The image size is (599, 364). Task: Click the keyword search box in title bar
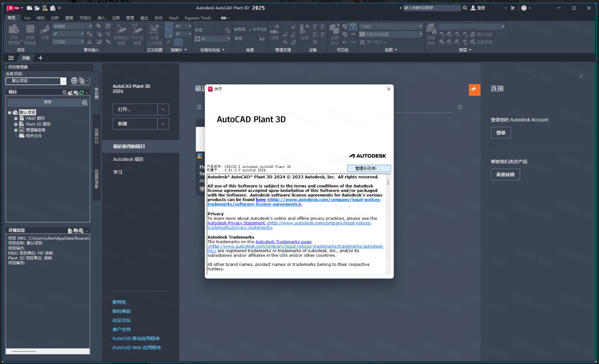tap(431, 8)
